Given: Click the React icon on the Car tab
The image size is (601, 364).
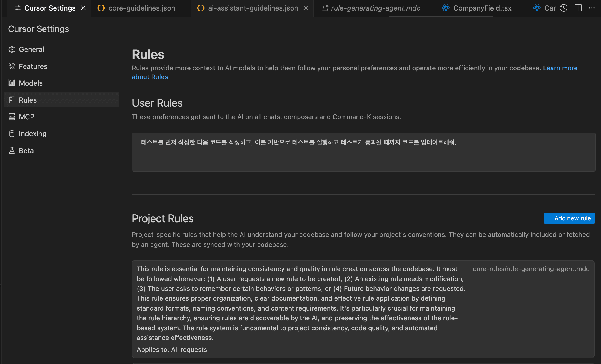Looking at the screenshot, I should coord(537,8).
